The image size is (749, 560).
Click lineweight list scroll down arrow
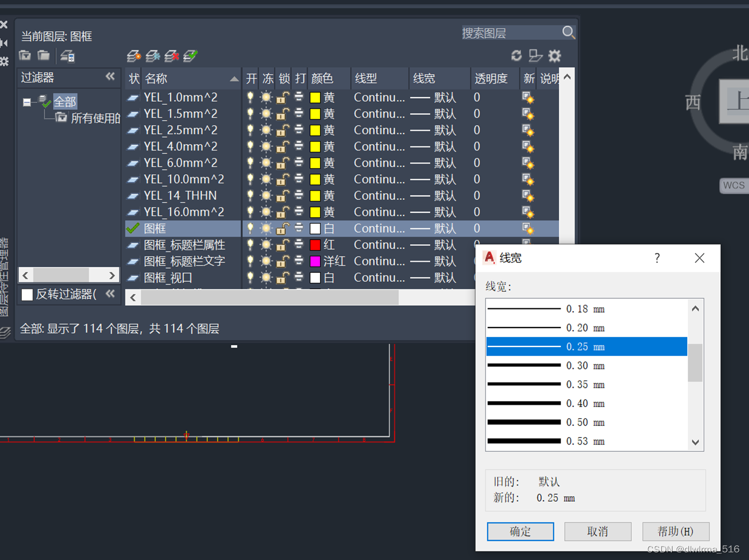click(695, 442)
